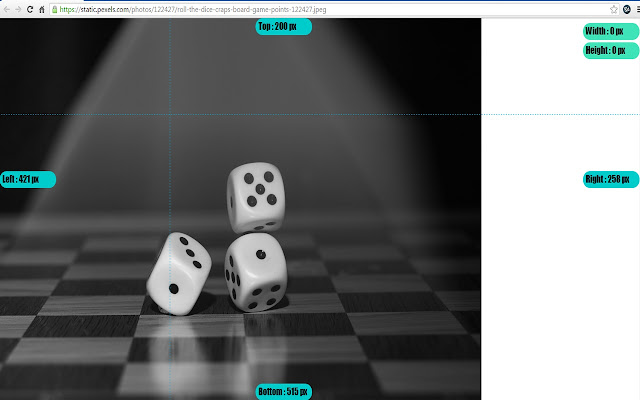
Task: Open the home page icon
Action: [x=42, y=9]
